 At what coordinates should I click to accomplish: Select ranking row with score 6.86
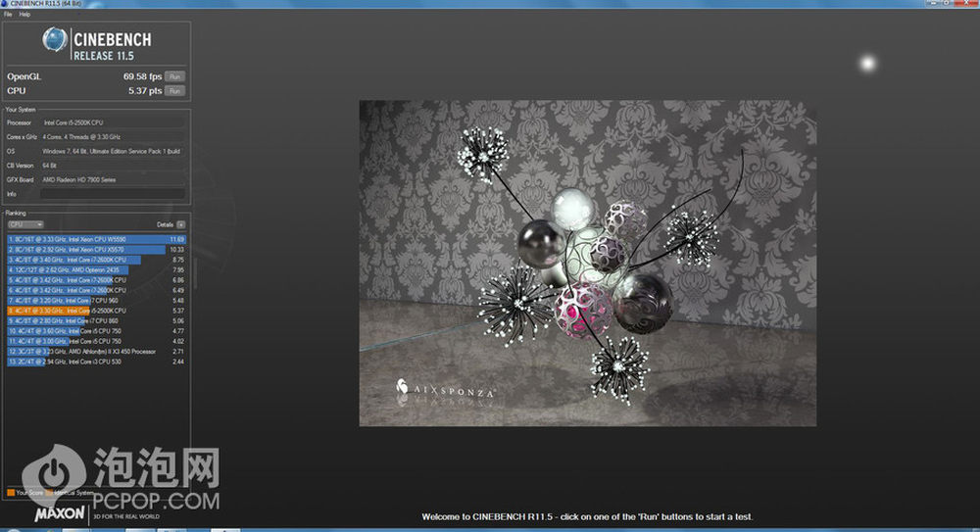[x=96, y=280]
